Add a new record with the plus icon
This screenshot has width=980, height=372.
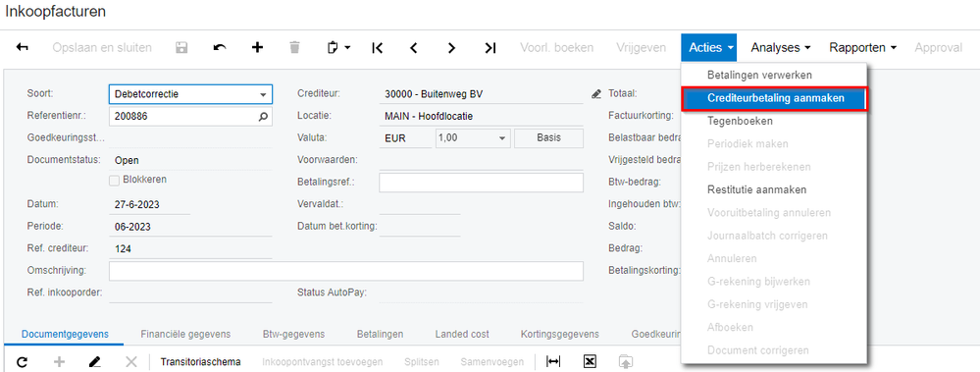click(x=257, y=47)
